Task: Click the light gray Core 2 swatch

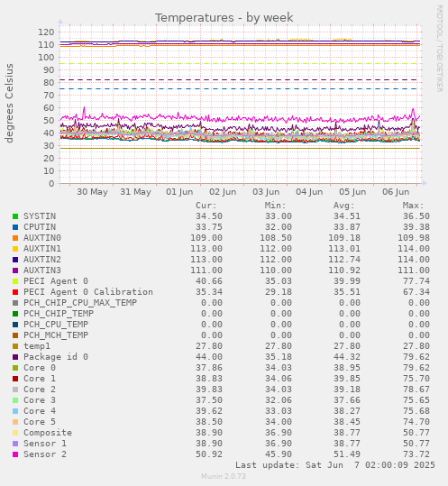Action: pyautogui.click(x=15, y=390)
